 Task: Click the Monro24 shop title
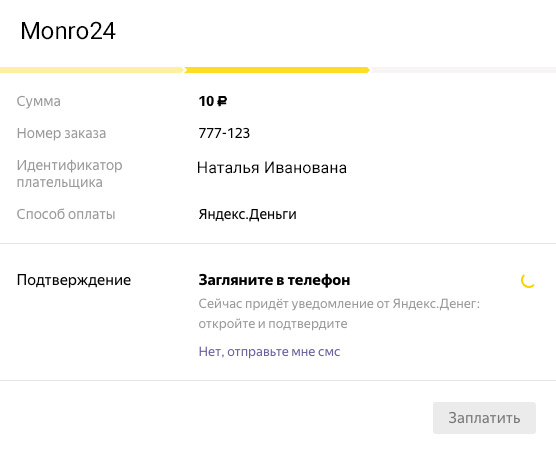[68, 31]
